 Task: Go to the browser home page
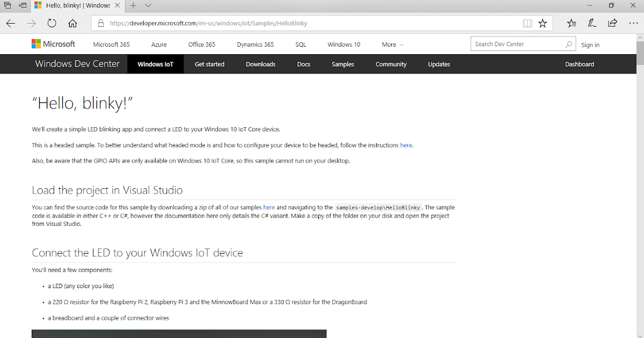[72, 23]
